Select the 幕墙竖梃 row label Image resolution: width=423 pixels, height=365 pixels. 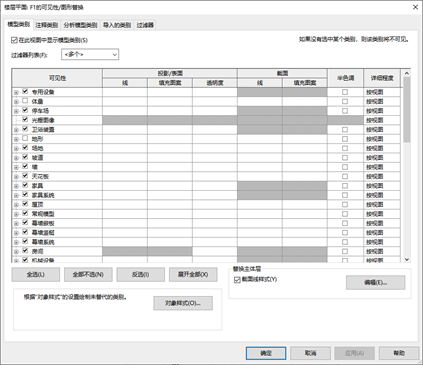click(43, 233)
